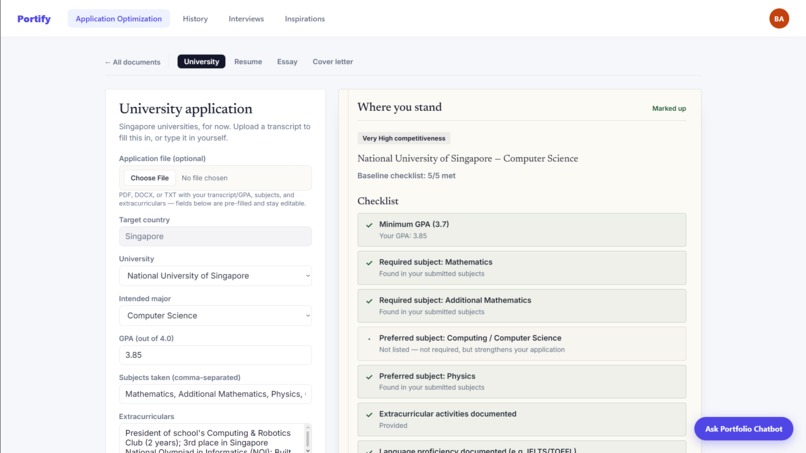Click the 'No file chosen' text
Screen dimensions: 806x453
[x=204, y=178]
